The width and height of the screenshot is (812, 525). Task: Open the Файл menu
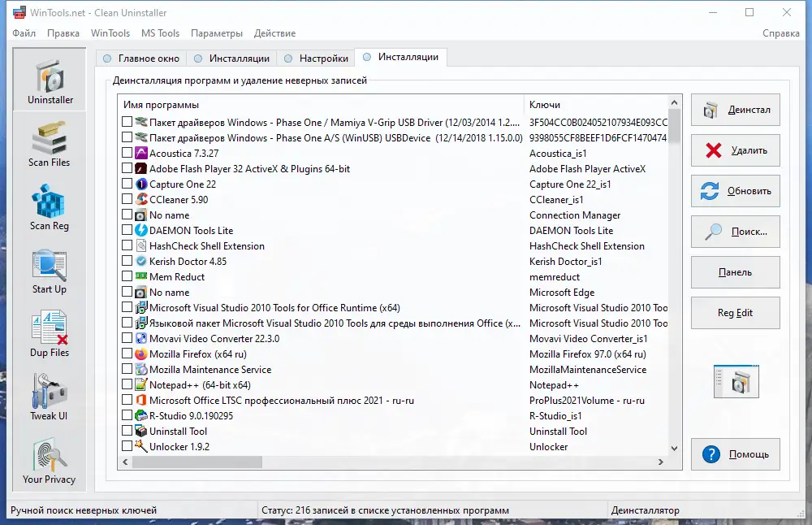[24, 33]
